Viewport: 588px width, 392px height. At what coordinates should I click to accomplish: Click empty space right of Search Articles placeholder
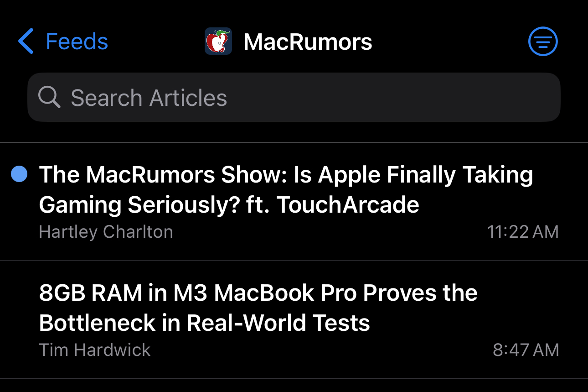pyautogui.click(x=392, y=97)
